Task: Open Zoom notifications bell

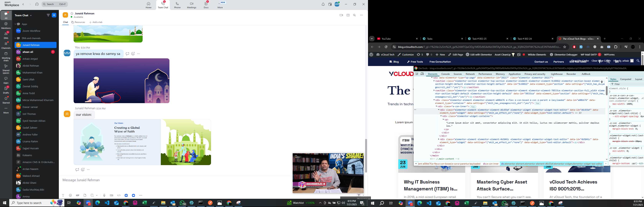Action: click(323, 4)
